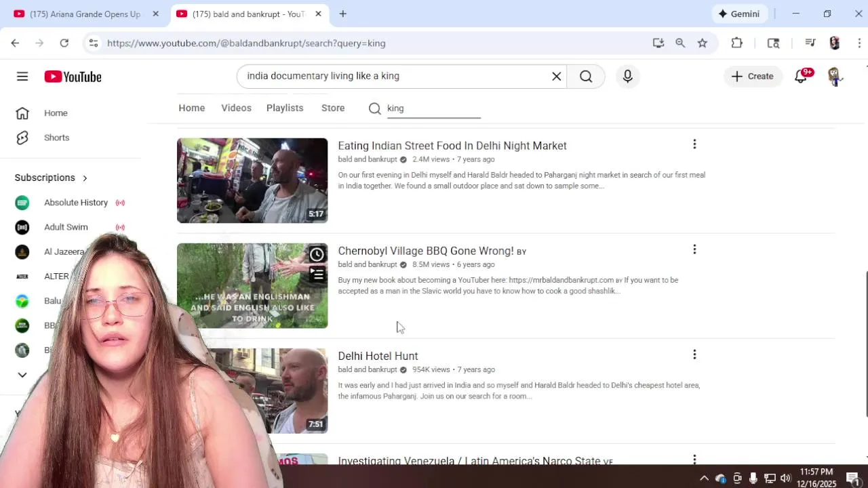Viewport: 868px width, 488px height.
Task: Open YouTube notifications bell
Action: [x=801, y=77]
